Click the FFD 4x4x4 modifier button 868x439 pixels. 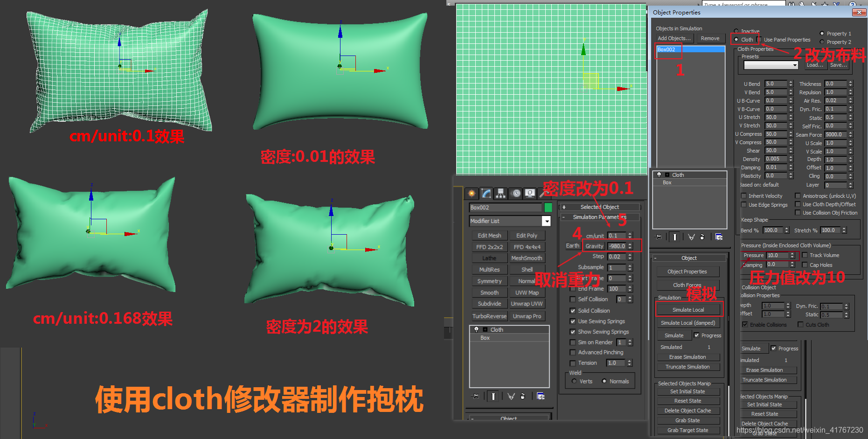point(527,247)
